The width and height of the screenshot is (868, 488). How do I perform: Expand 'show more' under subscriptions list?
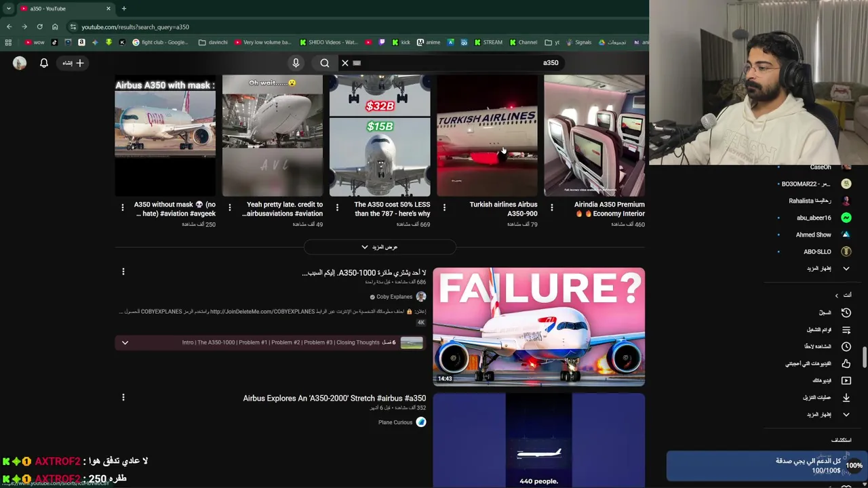828,268
